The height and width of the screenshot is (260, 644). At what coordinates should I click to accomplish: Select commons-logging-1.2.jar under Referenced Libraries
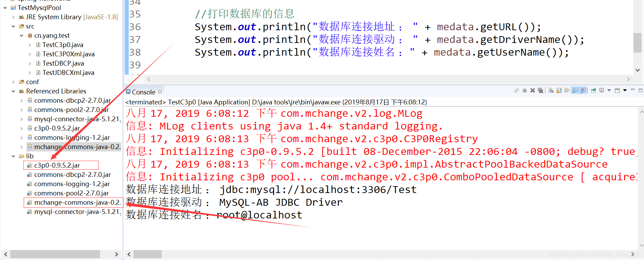point(72,137)
